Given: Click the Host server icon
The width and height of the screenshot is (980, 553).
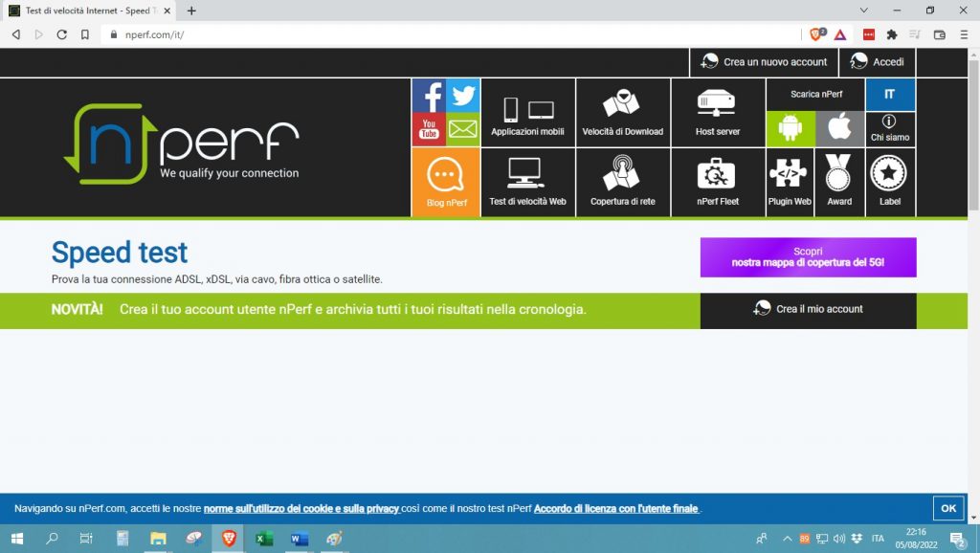Looking at the screenshot, I should [718, 112].
